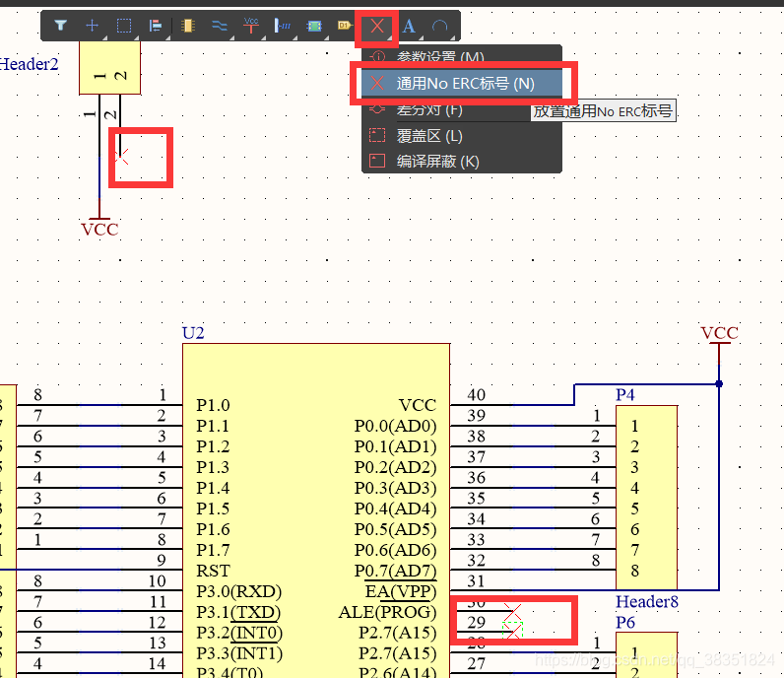Select the place wire tool

tap(219, 26)
